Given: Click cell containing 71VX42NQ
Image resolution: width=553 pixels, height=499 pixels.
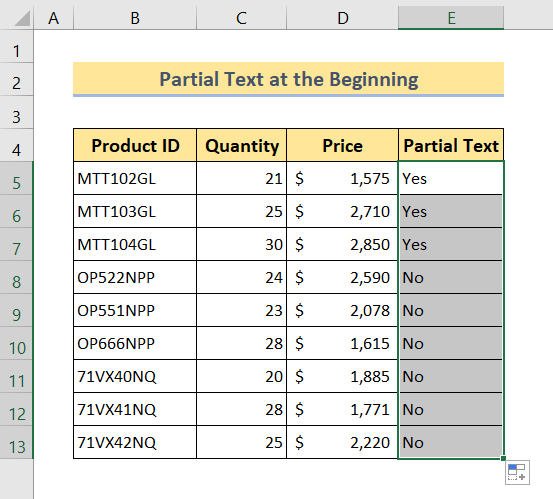Looking at the screenshot, I should 135,442.
